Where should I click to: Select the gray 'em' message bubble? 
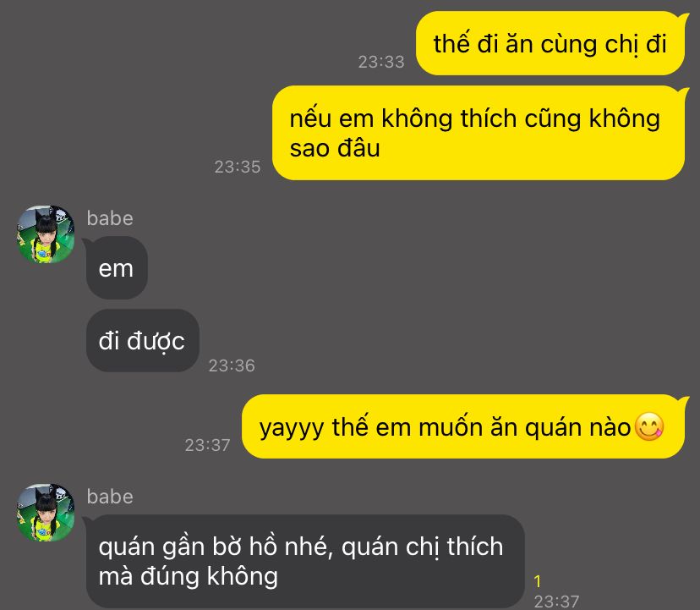click(x=117, y=268)
